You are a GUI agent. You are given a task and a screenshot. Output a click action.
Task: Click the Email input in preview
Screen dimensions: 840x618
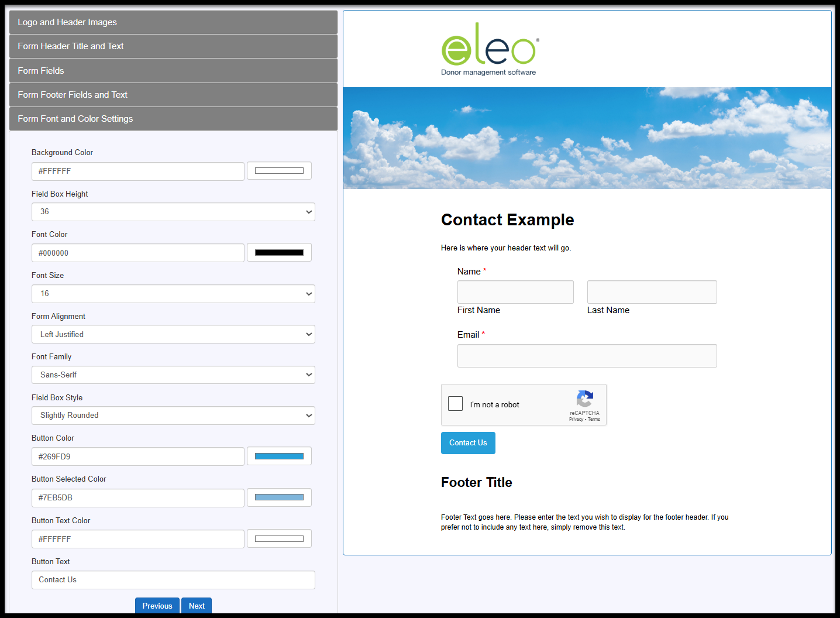tap(587, 356)
